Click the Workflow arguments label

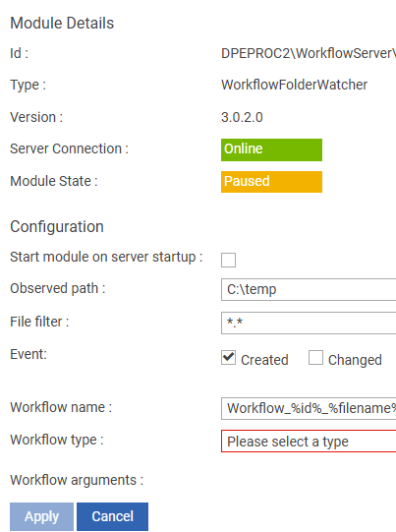click(x=77, y=480)
